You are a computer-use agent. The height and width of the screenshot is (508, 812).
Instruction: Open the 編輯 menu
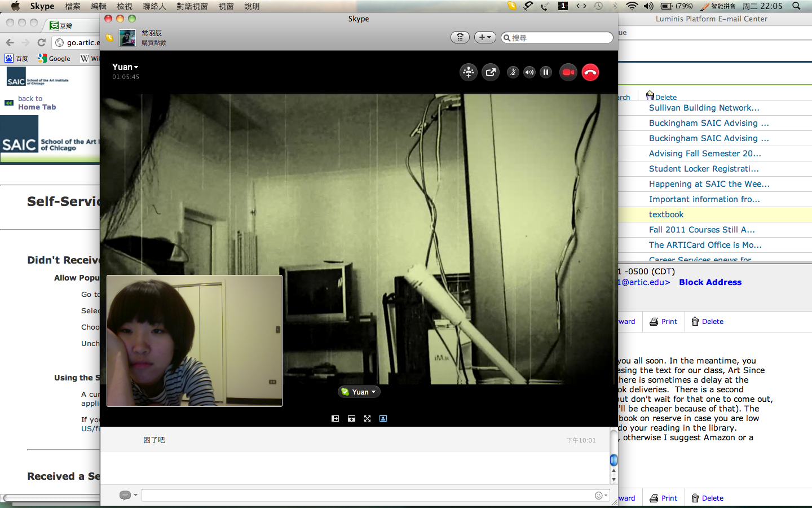pyautogui.click(x=99, y=6)
